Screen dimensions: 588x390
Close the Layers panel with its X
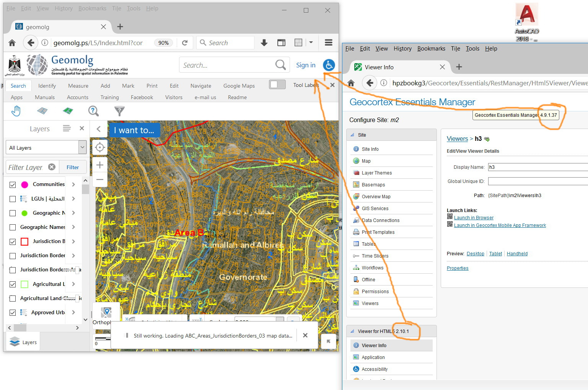(81, 128)
